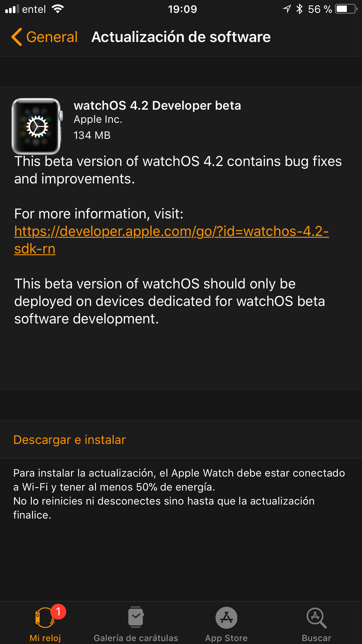Select the App Store tab label
The height and width of the screenshot is (644, 362).
click(226, 638)
